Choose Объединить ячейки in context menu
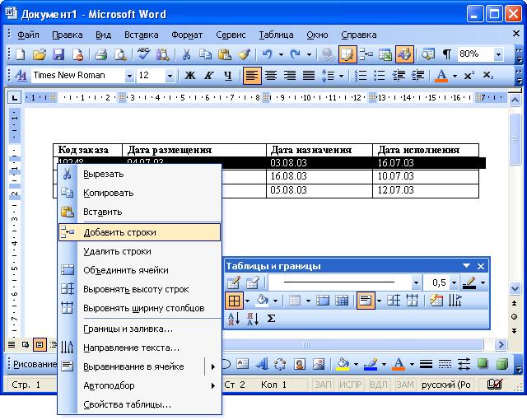 click(139, 270)
